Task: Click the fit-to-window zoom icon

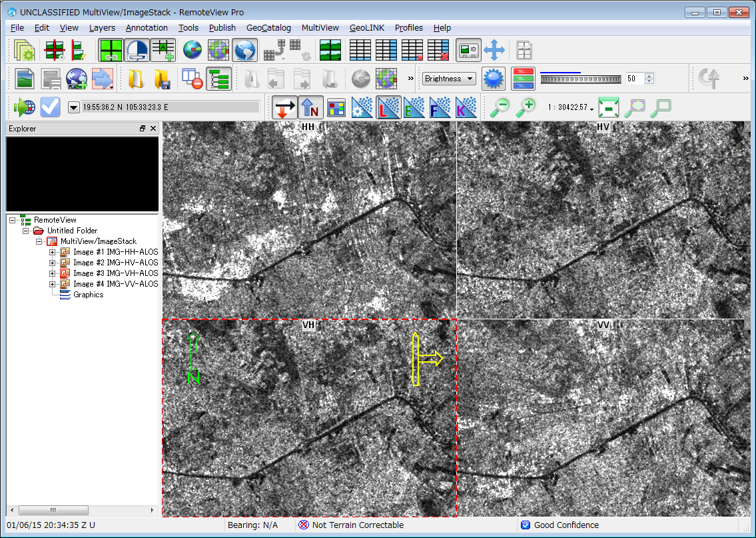Action: tap(609, 107)
